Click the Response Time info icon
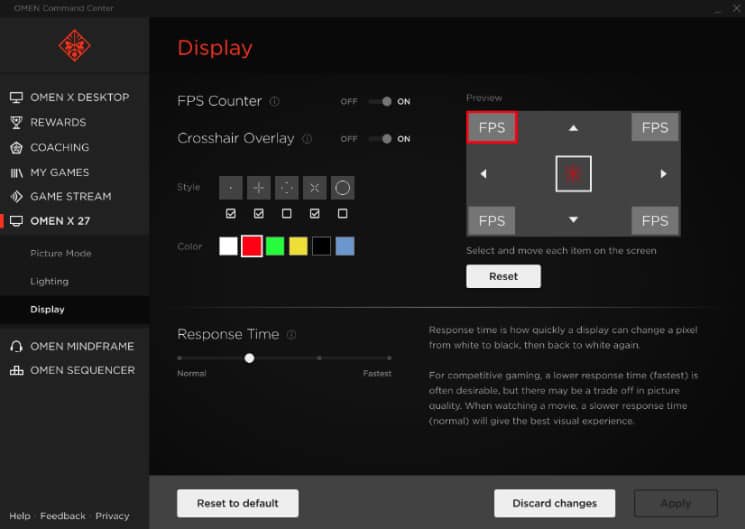Image resolution: width=745 pixels, height=529 pixels. [x=291, y=335]
